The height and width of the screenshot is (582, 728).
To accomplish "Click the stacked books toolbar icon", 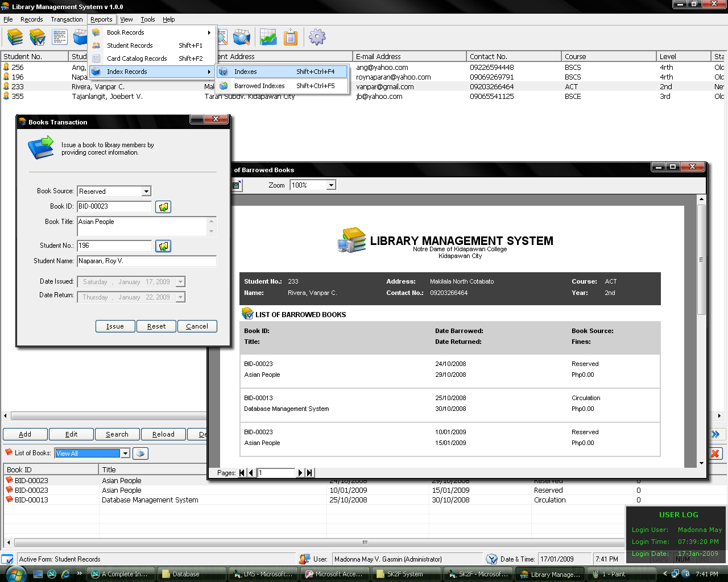I will 15,38.
